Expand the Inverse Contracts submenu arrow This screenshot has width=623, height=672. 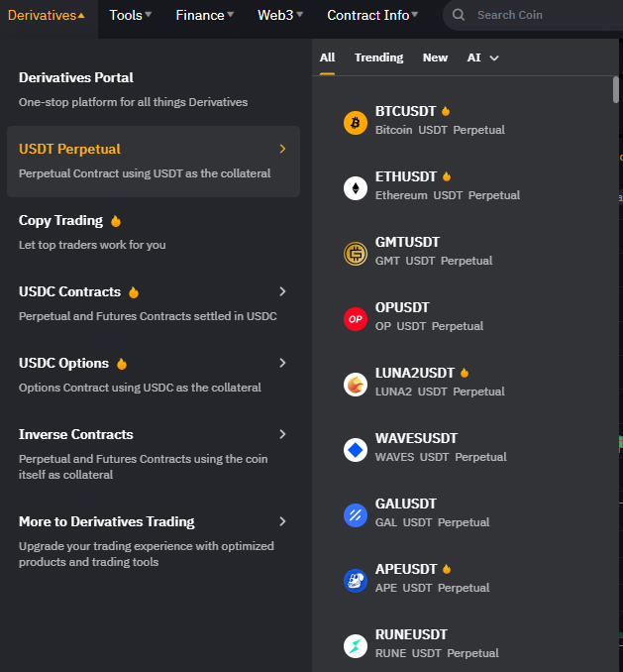pos(282,434)
